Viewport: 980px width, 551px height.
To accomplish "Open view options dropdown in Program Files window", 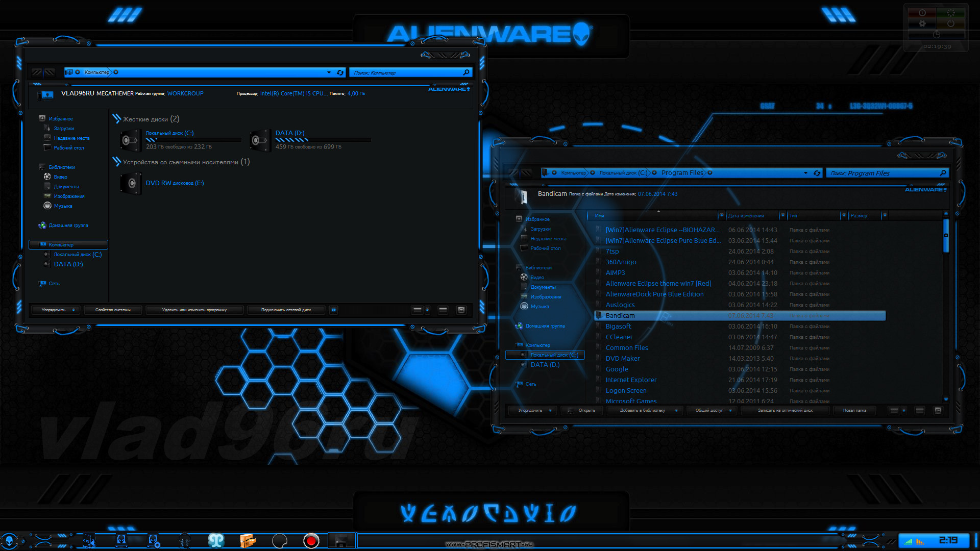I will tap(904, 410).
